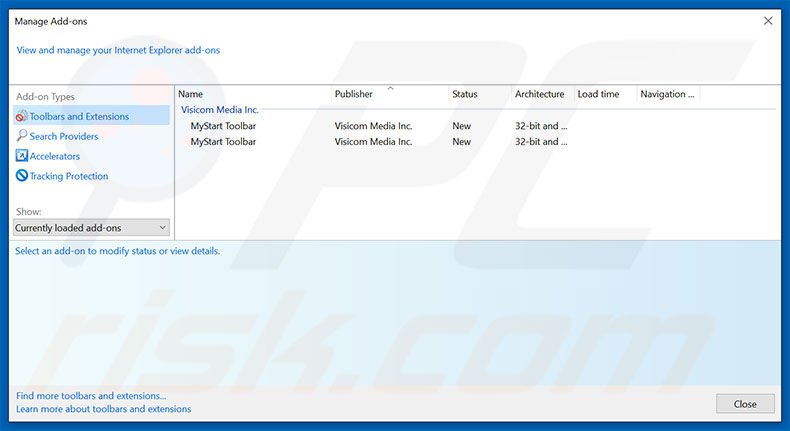This screenshot has height=431, width=790.
Task: Click the Tracking Protection blocked-circle icon
Action: click(21, 175)
